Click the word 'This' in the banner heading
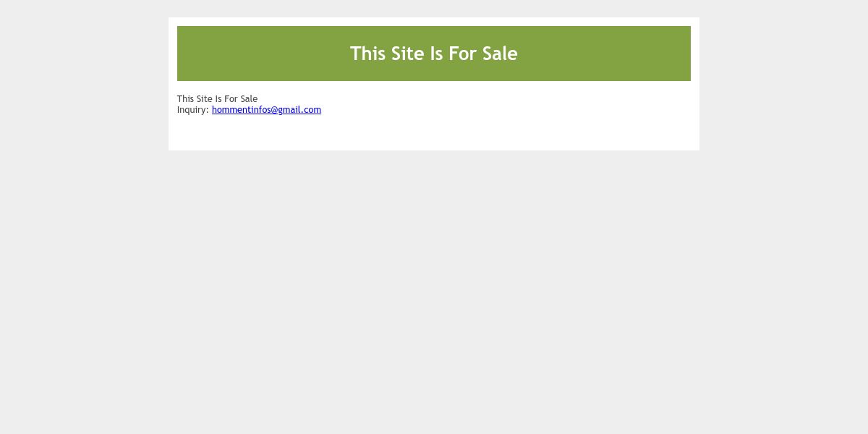868x434 pixels. (x=367, y=54)
